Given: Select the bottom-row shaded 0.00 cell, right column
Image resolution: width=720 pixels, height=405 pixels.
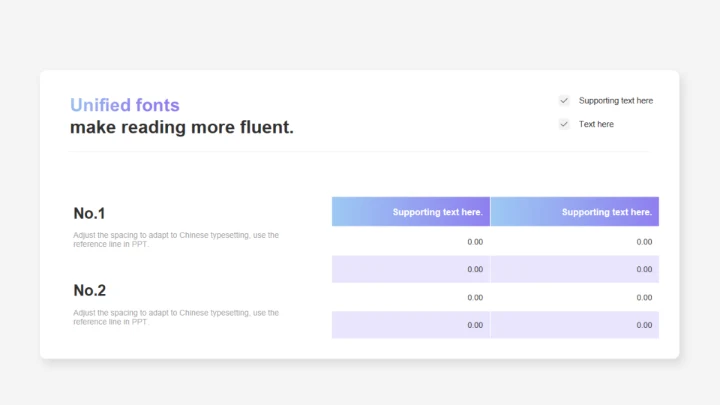Looking at the screenshot, I should click(x=575, y=325).
